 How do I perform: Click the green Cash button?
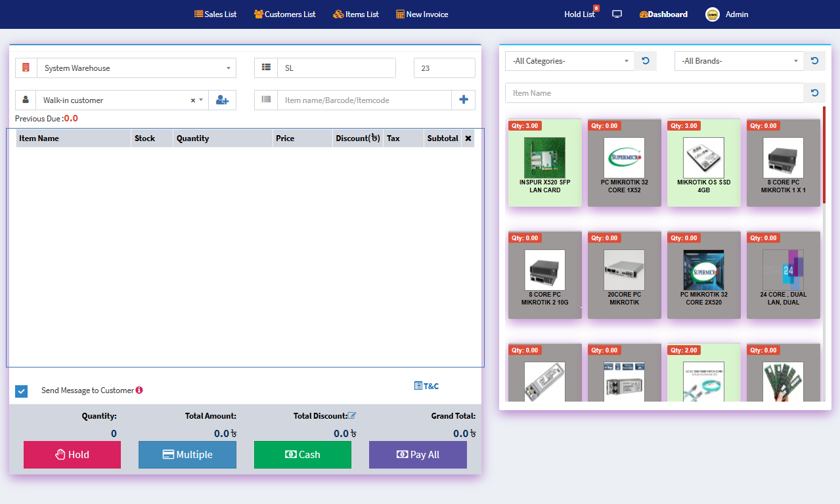click(302, 455)
